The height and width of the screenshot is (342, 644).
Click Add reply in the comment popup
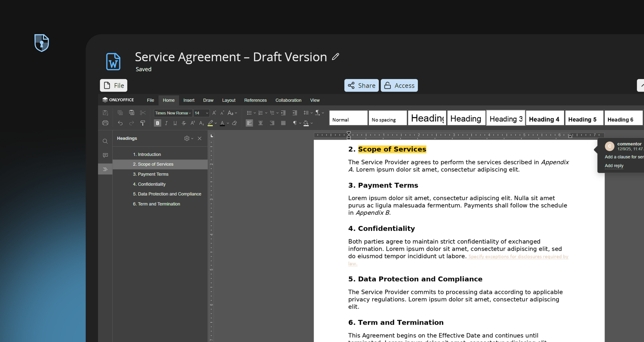pyautogui.click(x=614, y=166)
